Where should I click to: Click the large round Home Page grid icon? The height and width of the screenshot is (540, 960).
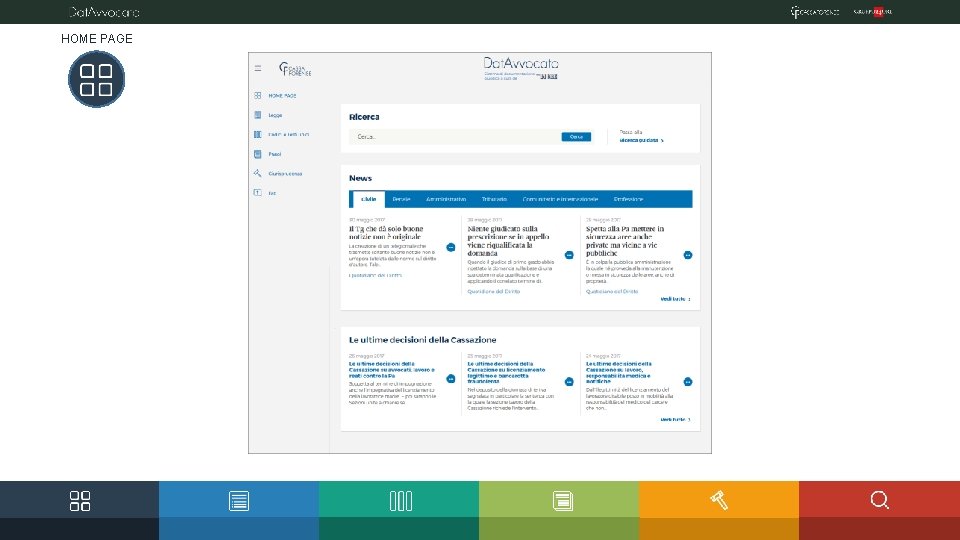pos(96,79)
